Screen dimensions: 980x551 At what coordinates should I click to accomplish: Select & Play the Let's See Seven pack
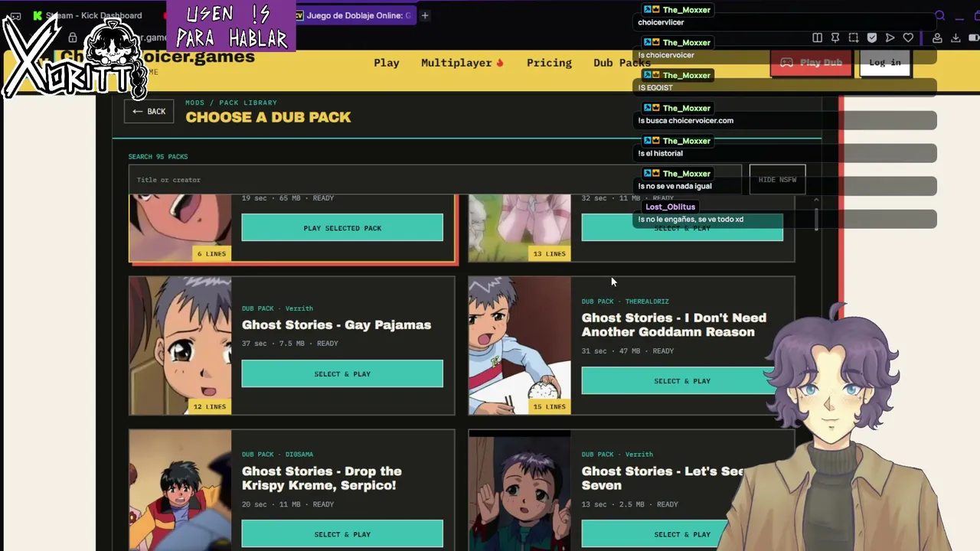tap(682, 534)
